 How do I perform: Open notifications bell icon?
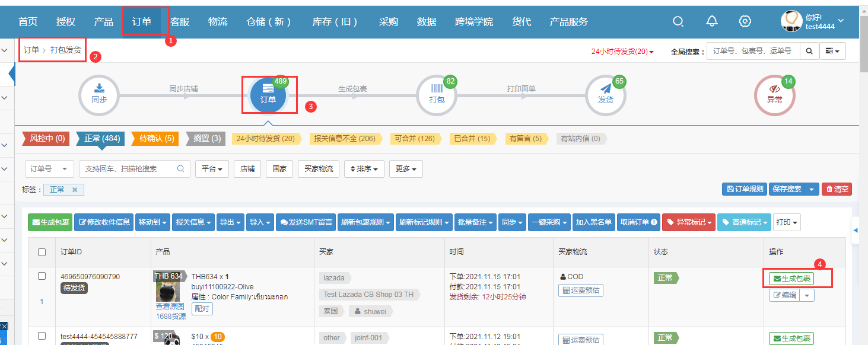pos(712,22)
